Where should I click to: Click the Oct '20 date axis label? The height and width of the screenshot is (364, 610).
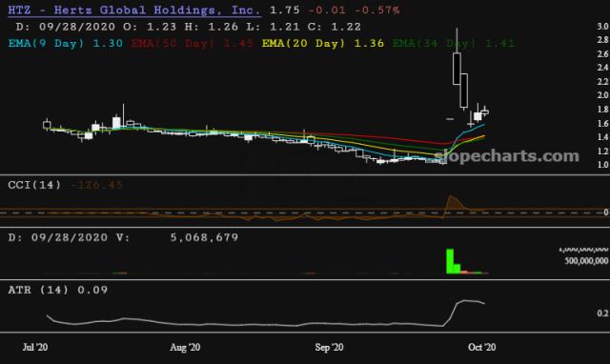click(481, 347)
